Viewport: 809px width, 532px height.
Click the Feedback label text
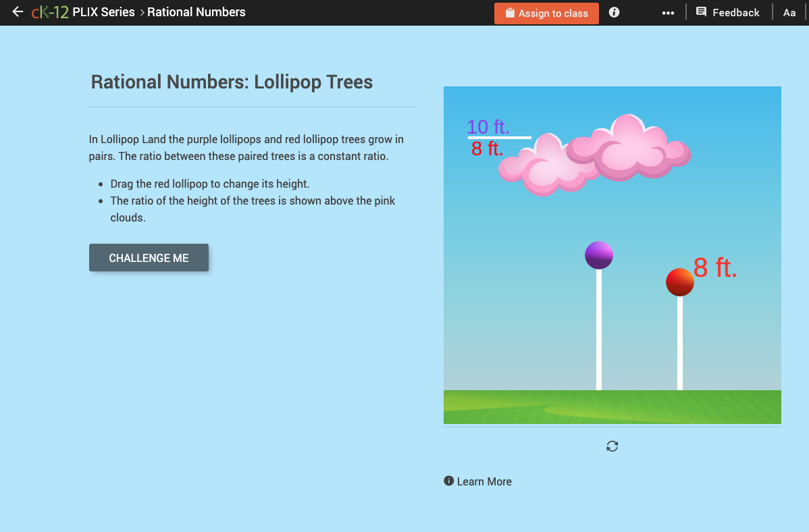(737, 12)
